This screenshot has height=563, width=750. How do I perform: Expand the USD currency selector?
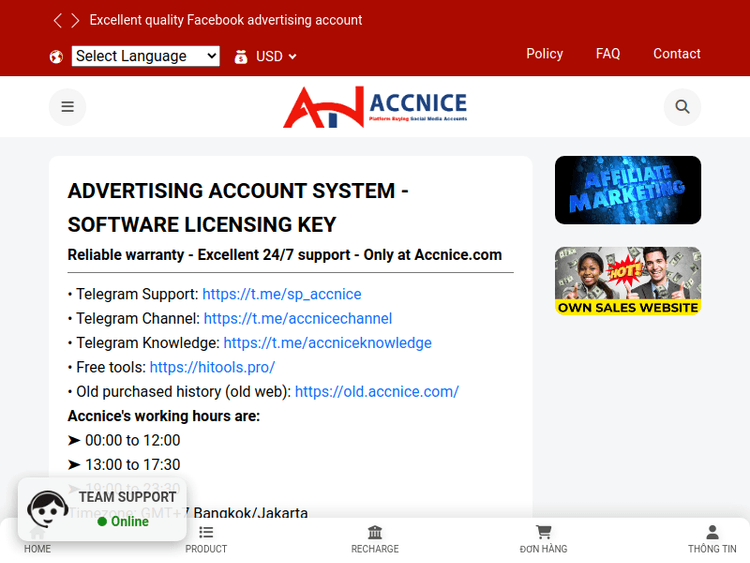tap(276, 56)
